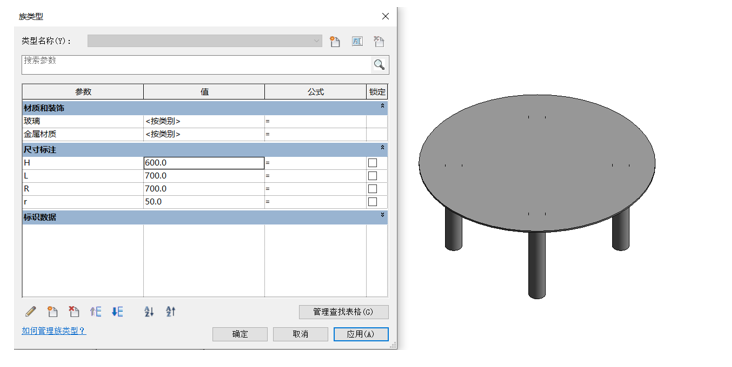
Task: Click the magnifier search icon
Action: [379, 64]
